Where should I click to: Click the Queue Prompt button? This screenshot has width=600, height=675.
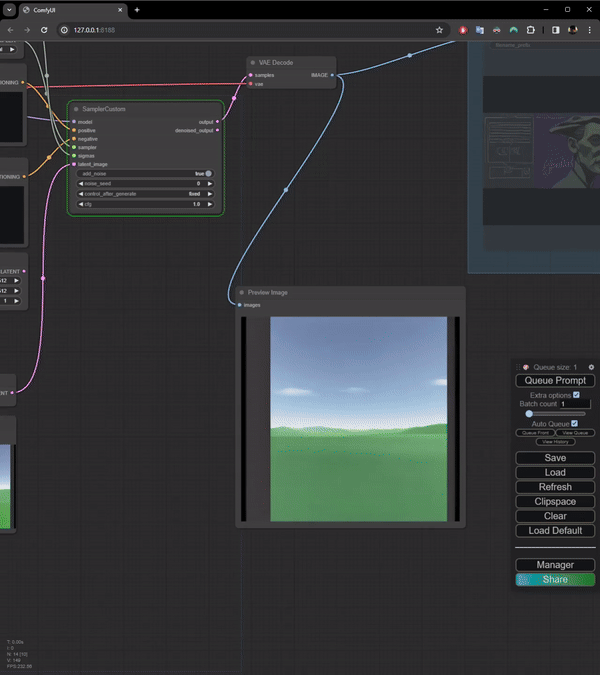[x=555, y=381]
